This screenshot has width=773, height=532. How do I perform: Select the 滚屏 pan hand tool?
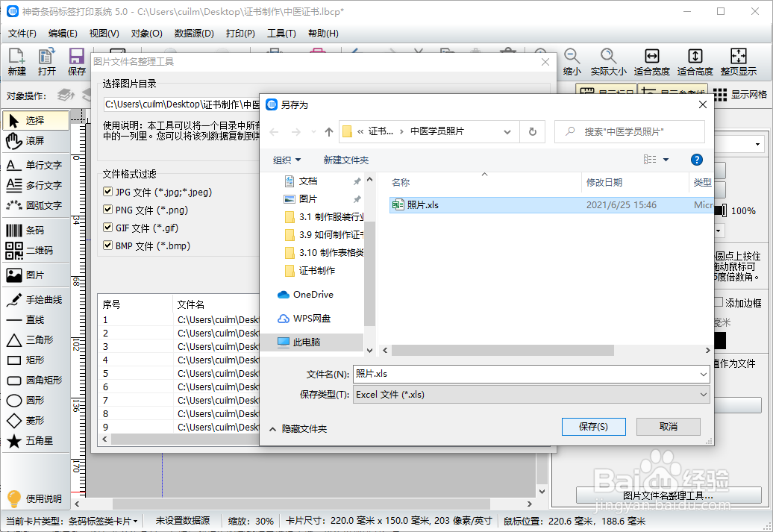click(36, 140)
